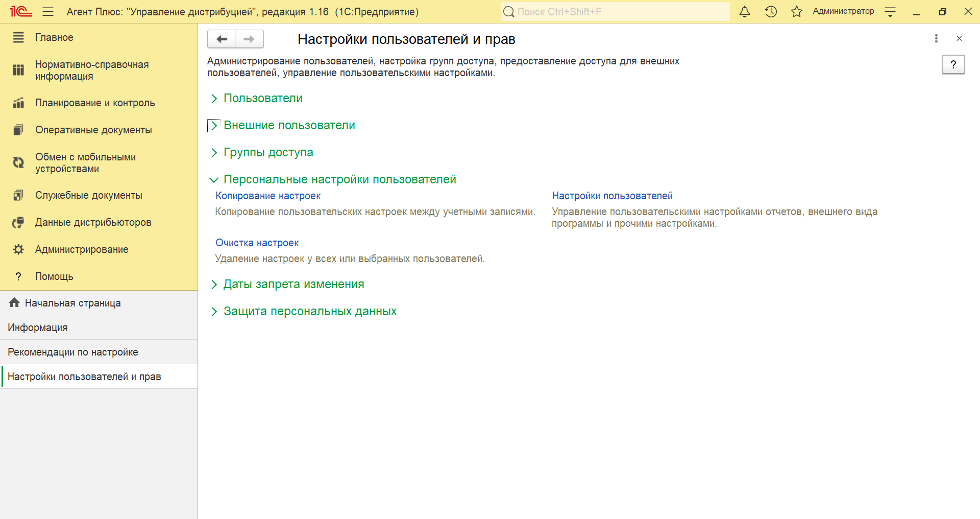Open the main menu hamburger icon
This screenshot has width=980, height=519.
(48, 12)
